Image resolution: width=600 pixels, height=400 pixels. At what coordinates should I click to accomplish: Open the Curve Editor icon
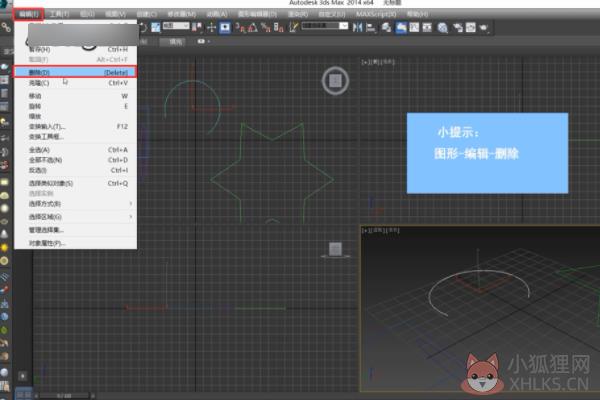(x=414, y=27)
